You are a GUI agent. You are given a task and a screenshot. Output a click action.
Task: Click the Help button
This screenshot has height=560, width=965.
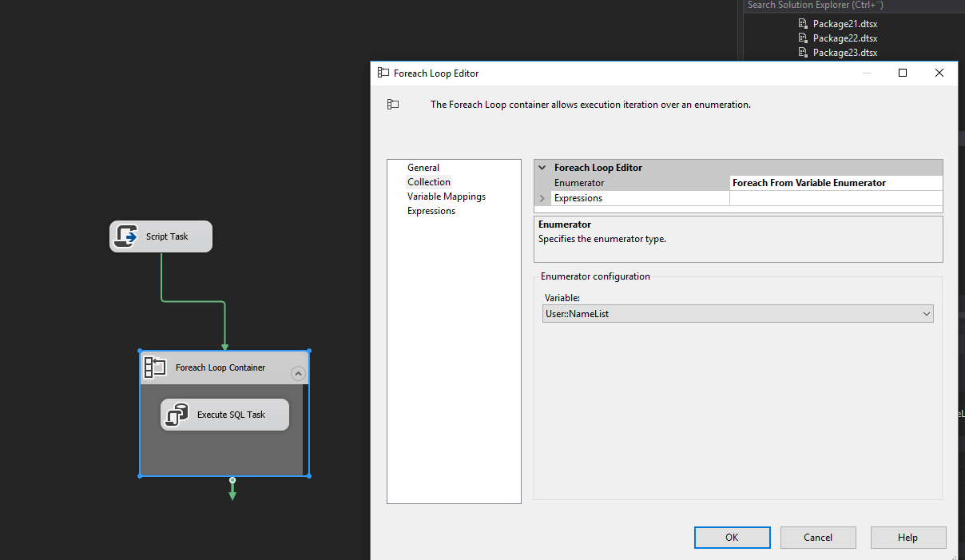click(907, 538)
